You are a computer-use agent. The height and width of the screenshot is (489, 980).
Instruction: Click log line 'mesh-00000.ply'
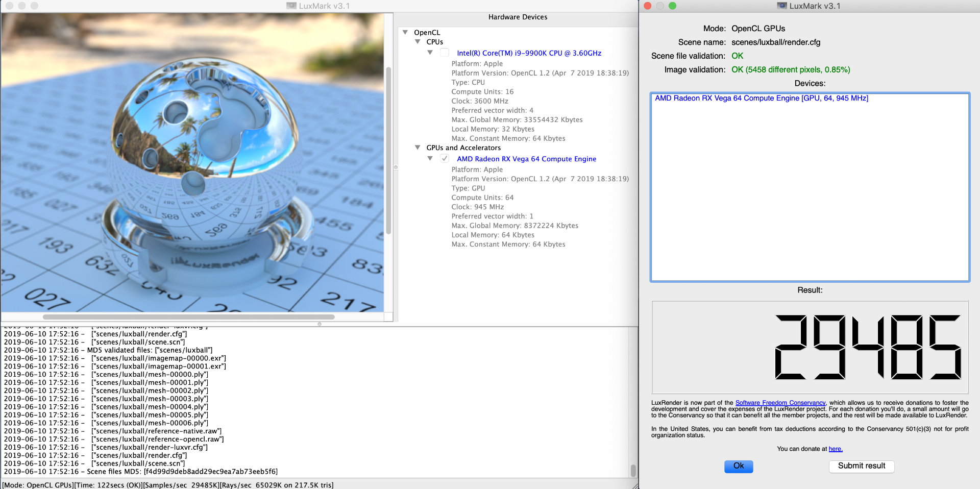click(106, 375)
